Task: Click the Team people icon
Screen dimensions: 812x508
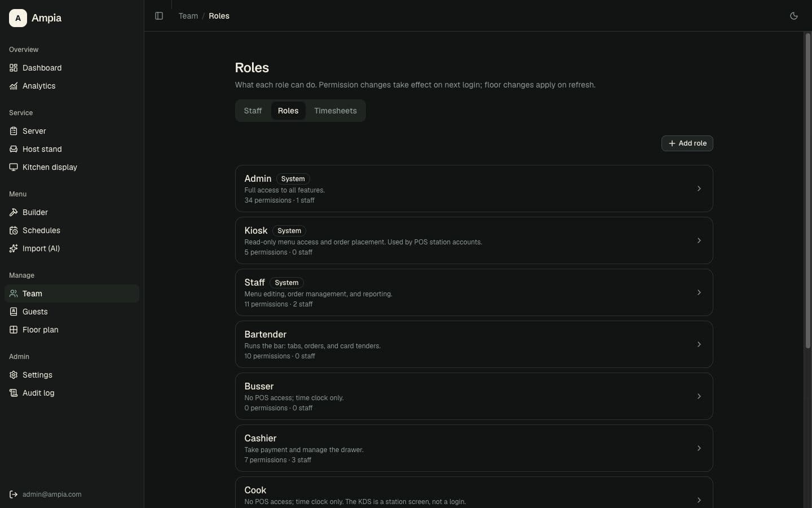Action: 14,294
